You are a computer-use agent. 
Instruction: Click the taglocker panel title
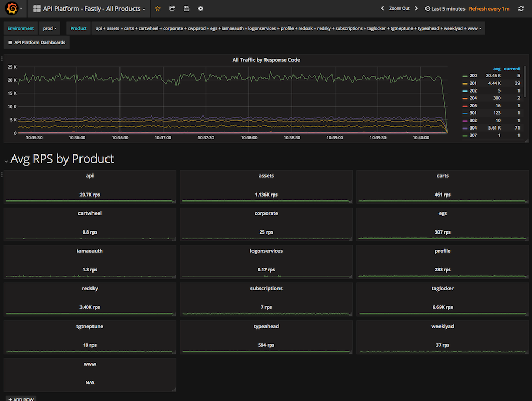point(443,288)
